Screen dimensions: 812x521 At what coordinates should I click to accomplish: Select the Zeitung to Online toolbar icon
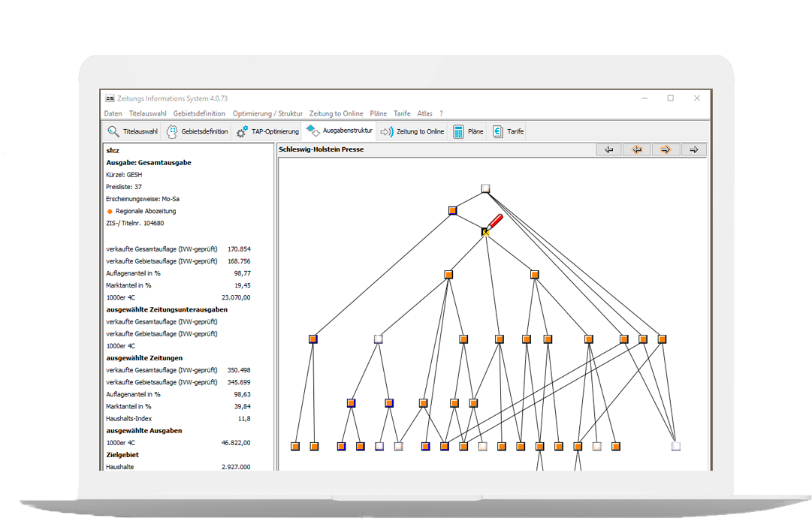coord(386,131)
